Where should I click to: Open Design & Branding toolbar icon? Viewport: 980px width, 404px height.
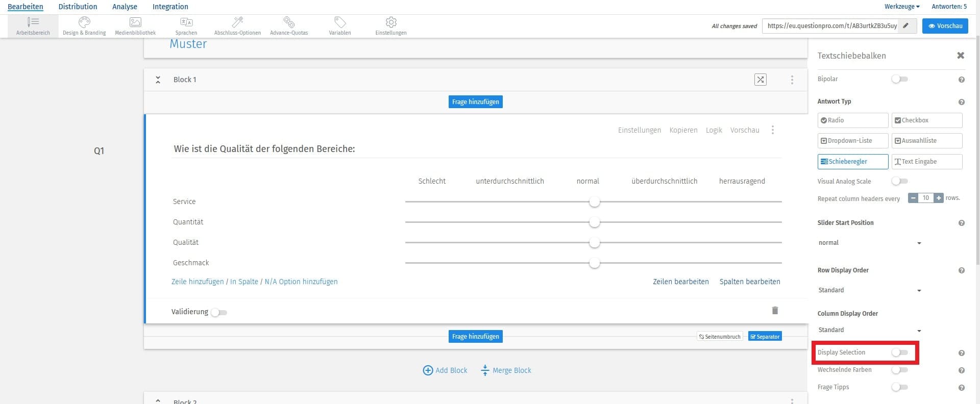84,22
